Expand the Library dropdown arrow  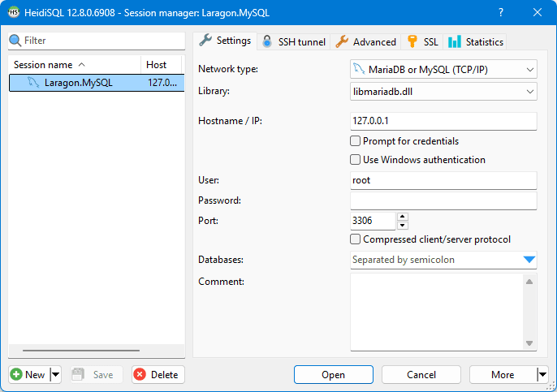[x=529, y=92]
